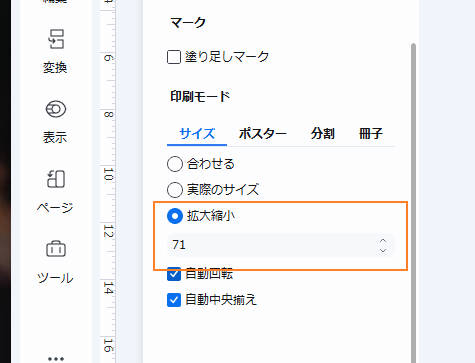Open the ページ (Page) sidebar tool
Viewport: 475px width, 363px height.
tap(55, 192)
